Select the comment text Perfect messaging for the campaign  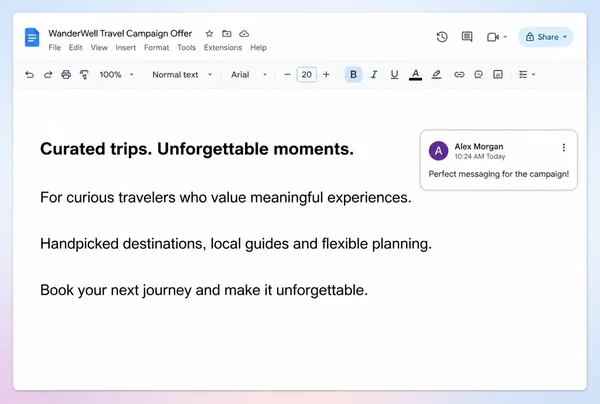[499, 174]
